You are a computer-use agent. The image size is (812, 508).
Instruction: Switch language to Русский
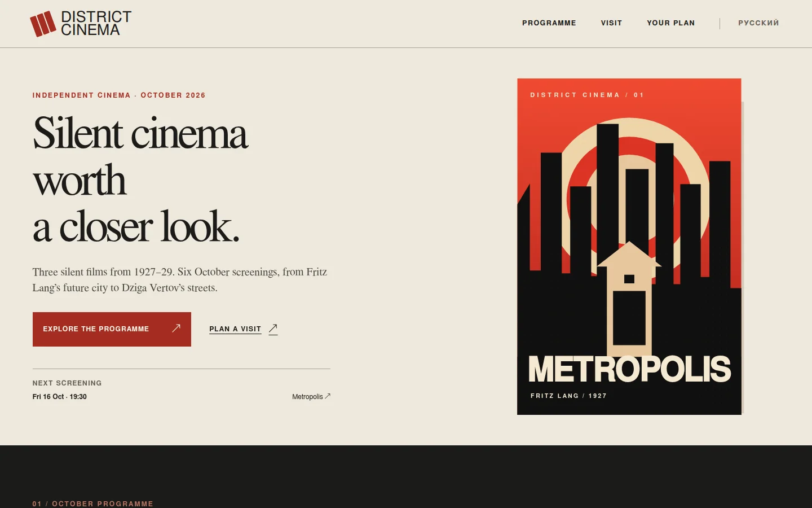pos(758,23)
